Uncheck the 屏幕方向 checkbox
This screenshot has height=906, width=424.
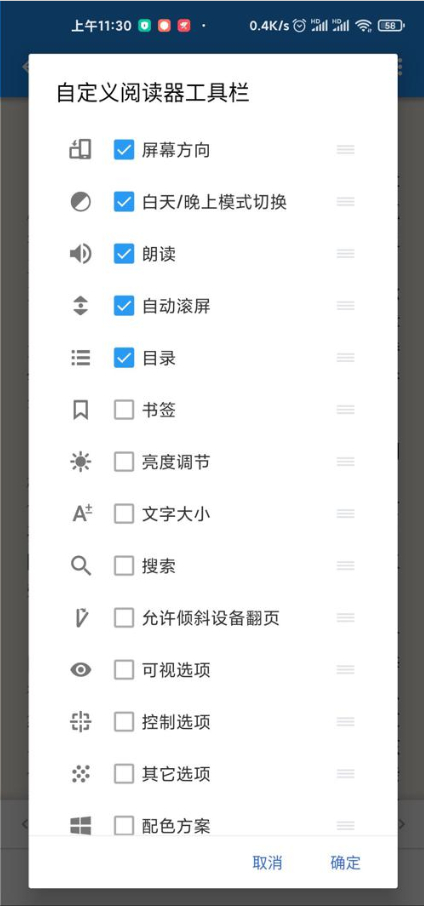click(x=124, y=150)
